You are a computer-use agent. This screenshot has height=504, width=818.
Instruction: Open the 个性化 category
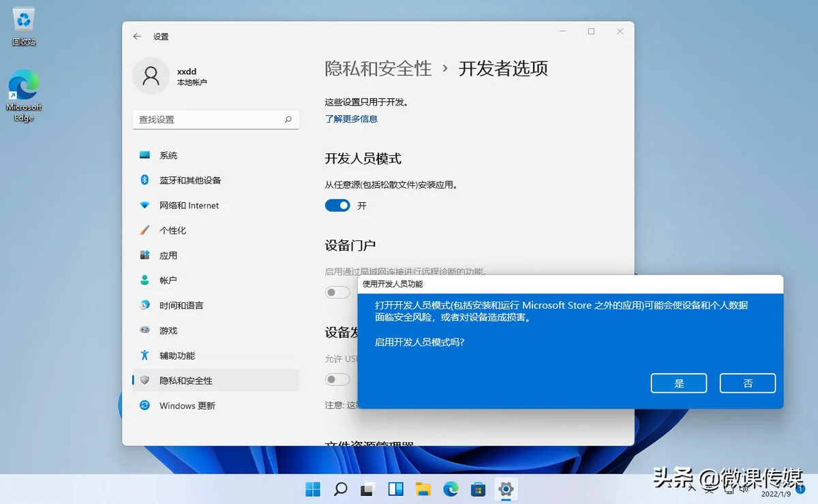[216, 230]
